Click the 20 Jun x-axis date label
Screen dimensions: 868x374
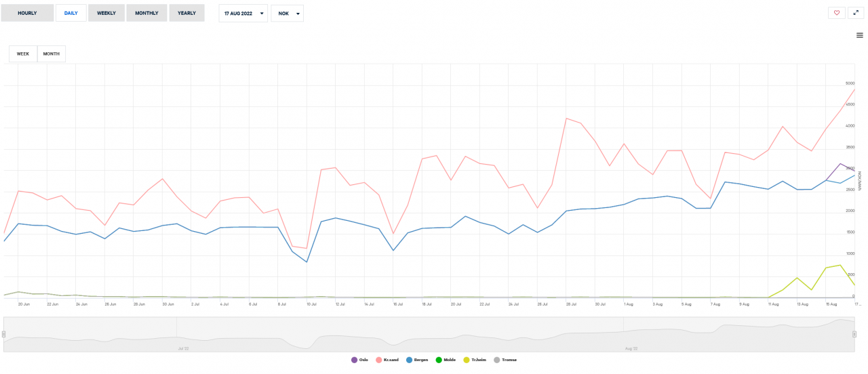tap(24, 304)
